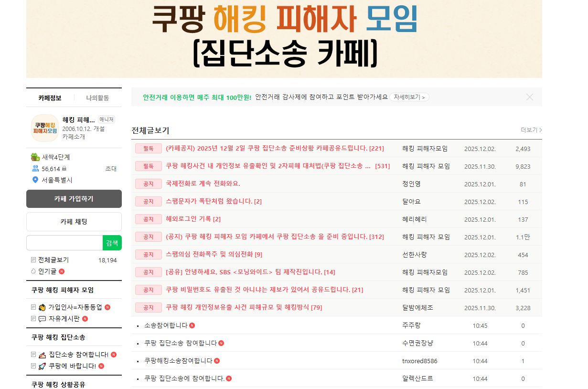The height and width of the screenshot is (389, 588).
Task: Click the list icon beside 전체글보기
Action: coord(33,260)
